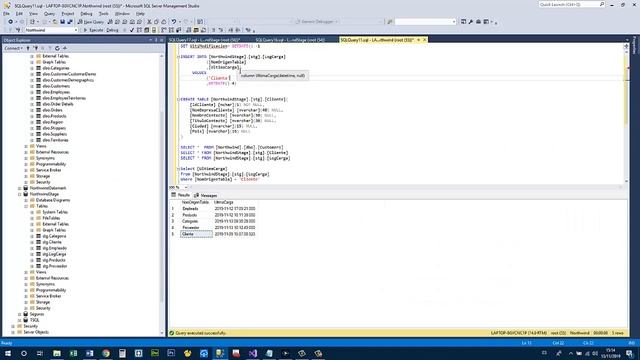Click the Refresh icon in Object Explorer

tap(57, 48)
